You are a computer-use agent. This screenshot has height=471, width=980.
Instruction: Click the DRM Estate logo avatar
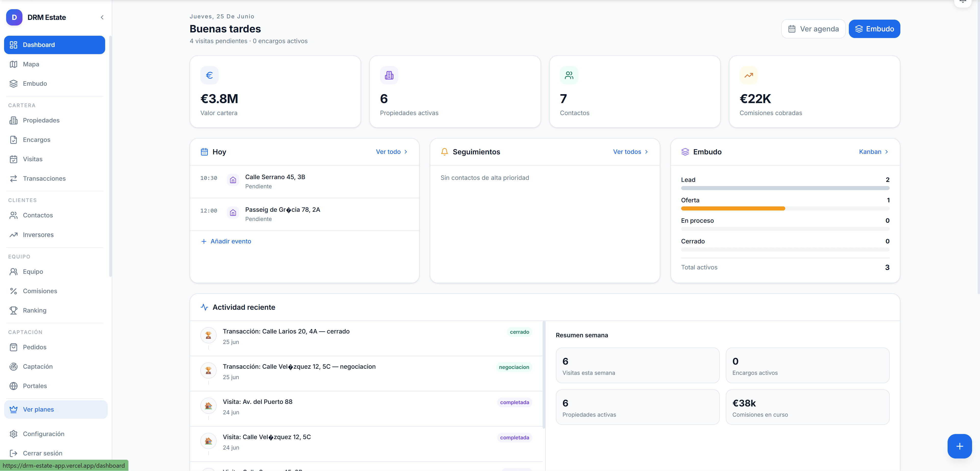14,18
